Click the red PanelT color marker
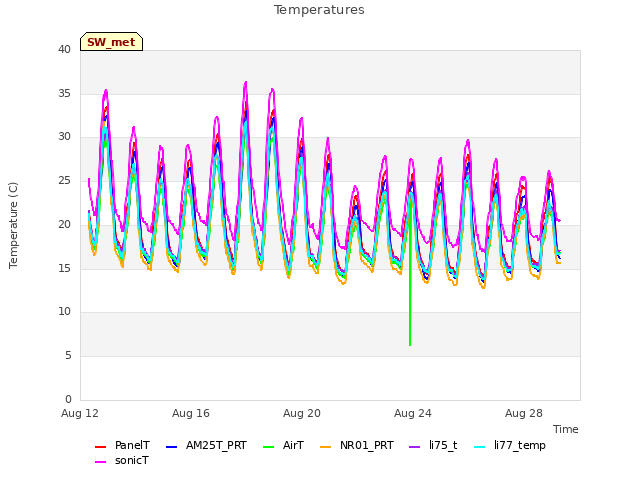 pyautogui.click(x=100, y=447)
